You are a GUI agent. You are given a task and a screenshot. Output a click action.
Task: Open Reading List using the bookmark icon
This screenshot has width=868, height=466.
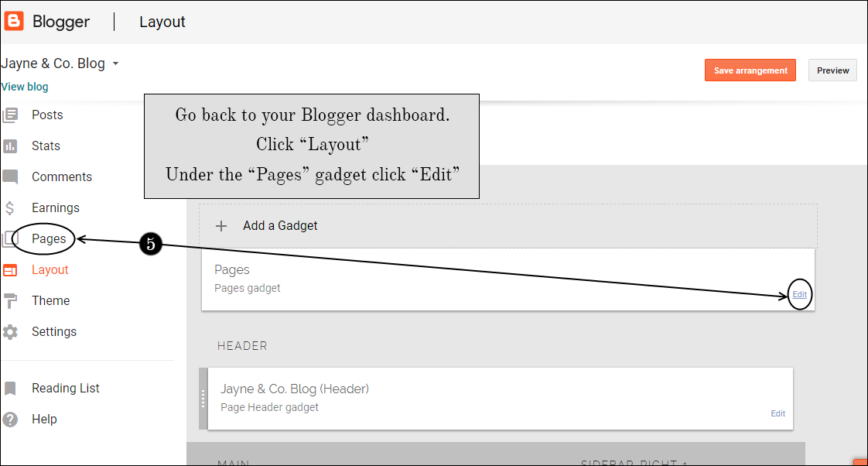[12, 388]
